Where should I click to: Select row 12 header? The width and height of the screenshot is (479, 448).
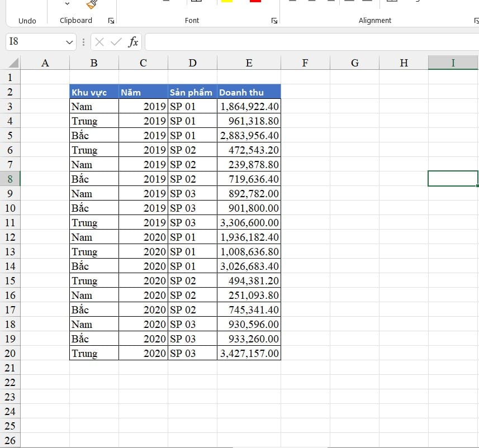tap(10, 237)
